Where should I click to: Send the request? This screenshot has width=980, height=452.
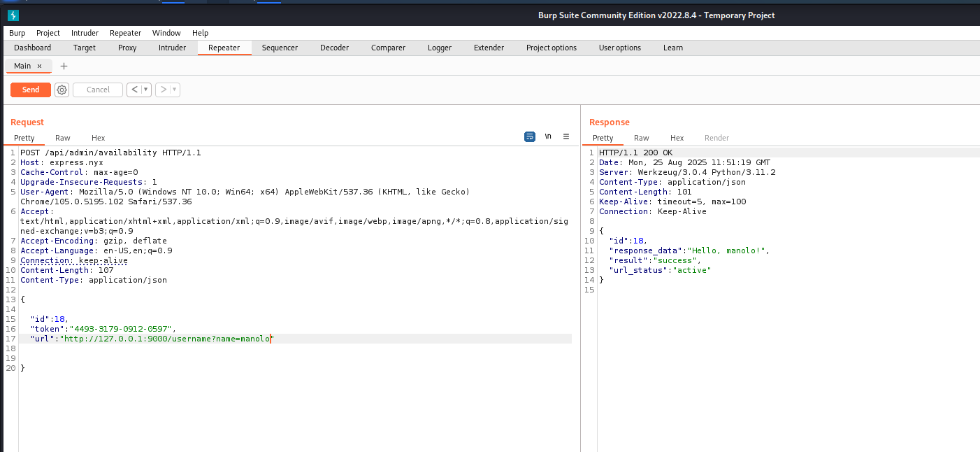click(x=31, y=90)
